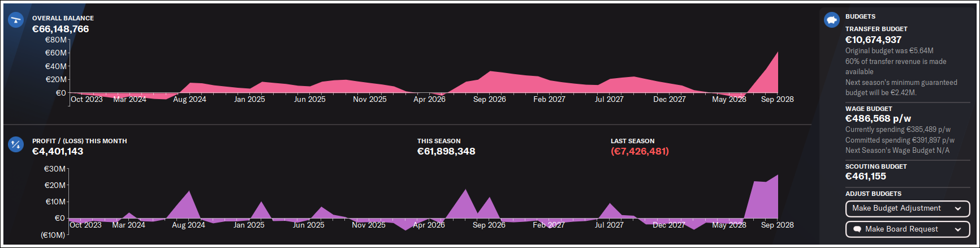Click the €40M label on balance chart axis
This screenshot has width=980, height=248.
tap(56, 66)
